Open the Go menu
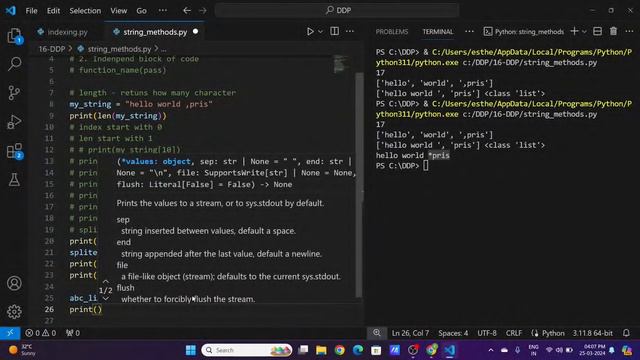Screen dimensions: 640x360 (141, 11)
